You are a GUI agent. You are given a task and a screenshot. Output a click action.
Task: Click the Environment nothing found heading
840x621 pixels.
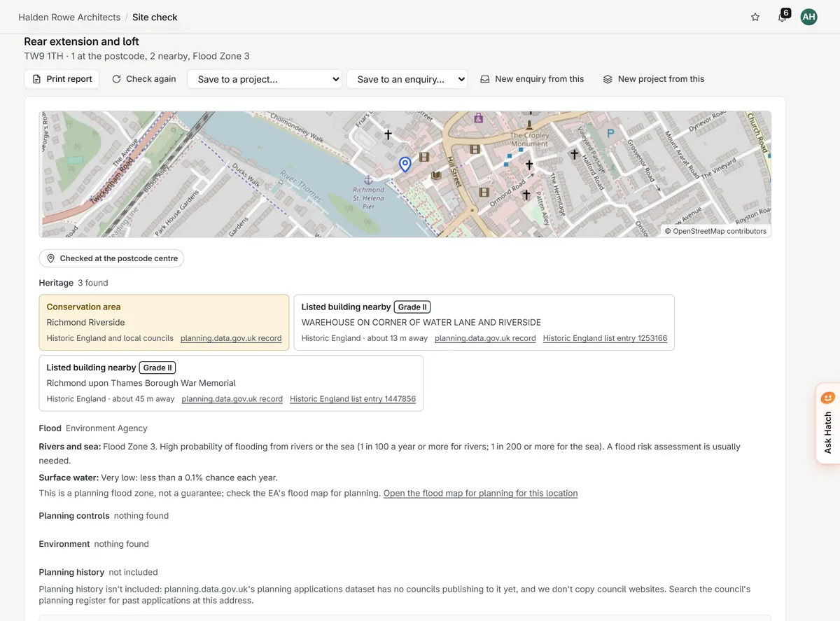tap(94, 544)
